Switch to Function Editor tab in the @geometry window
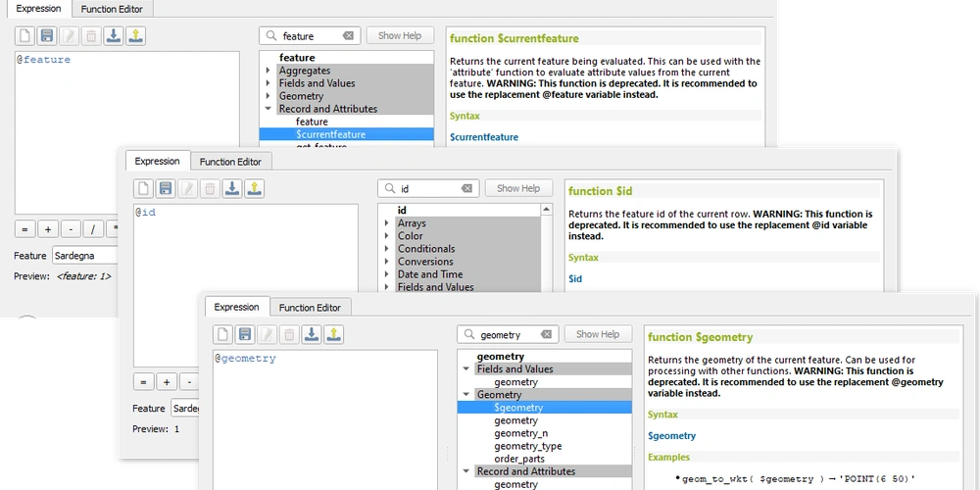Screen dimensions: 980x490 [x=310, y=308]
